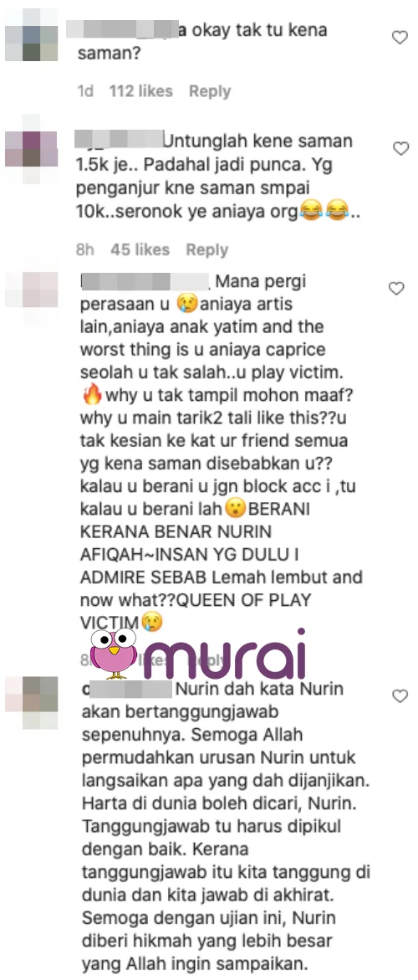Open the first commenter's profile picture

coord(31,35)
